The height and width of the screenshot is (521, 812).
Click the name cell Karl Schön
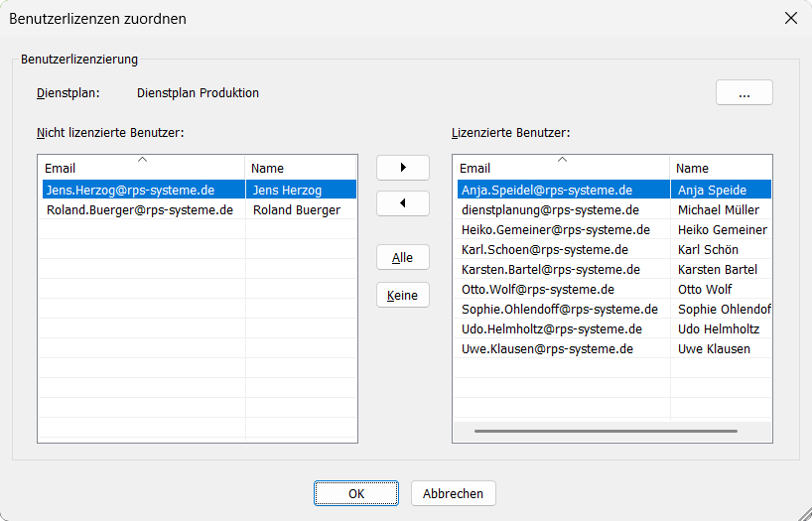721,250
